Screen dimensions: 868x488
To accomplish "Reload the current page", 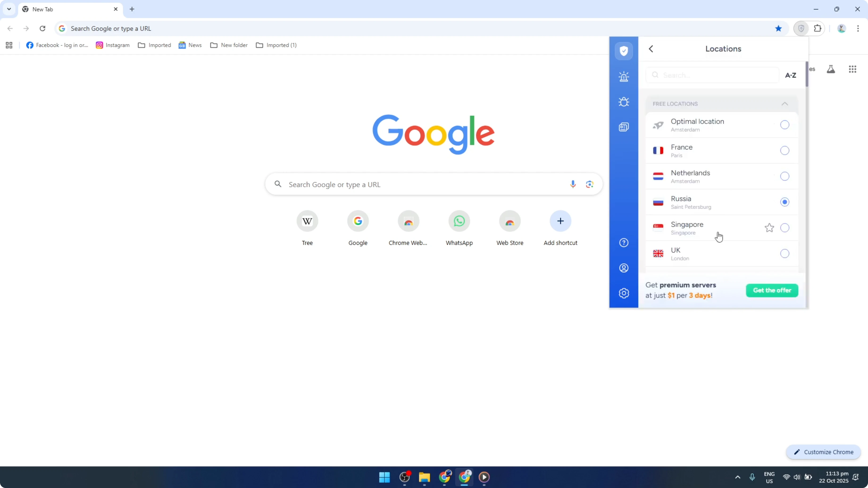I will (x=42, y=29).
